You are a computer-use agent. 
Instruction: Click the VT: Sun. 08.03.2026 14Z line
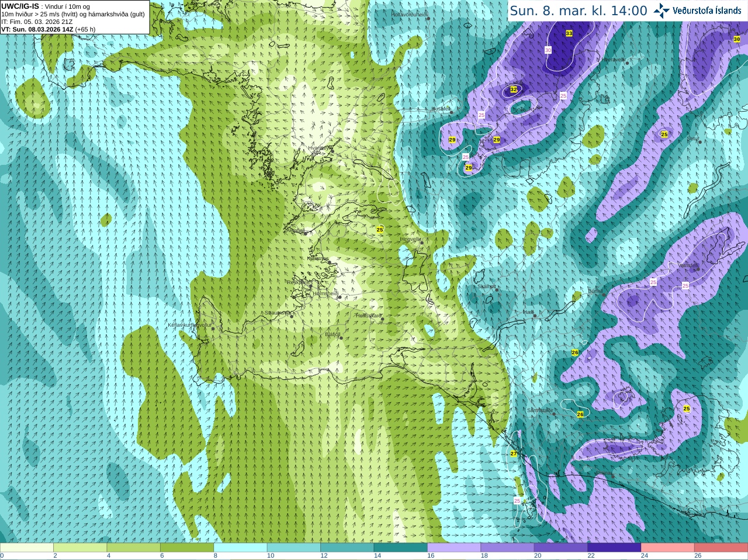click(x=48, y=29)
